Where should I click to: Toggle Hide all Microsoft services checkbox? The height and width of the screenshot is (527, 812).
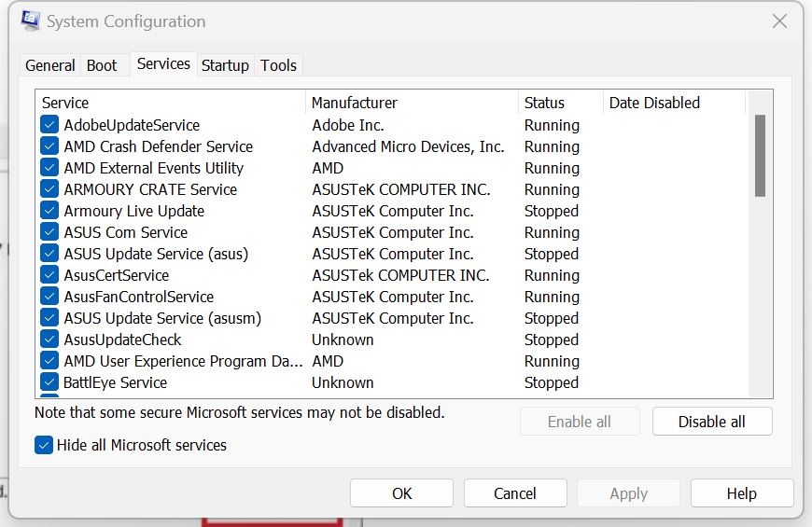pyautogui.click(x=44, y=445)
